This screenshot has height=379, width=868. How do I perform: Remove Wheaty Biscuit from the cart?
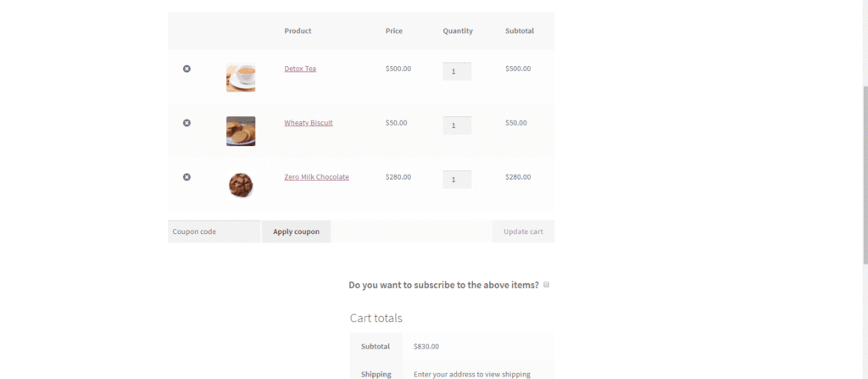click(186, 122)
